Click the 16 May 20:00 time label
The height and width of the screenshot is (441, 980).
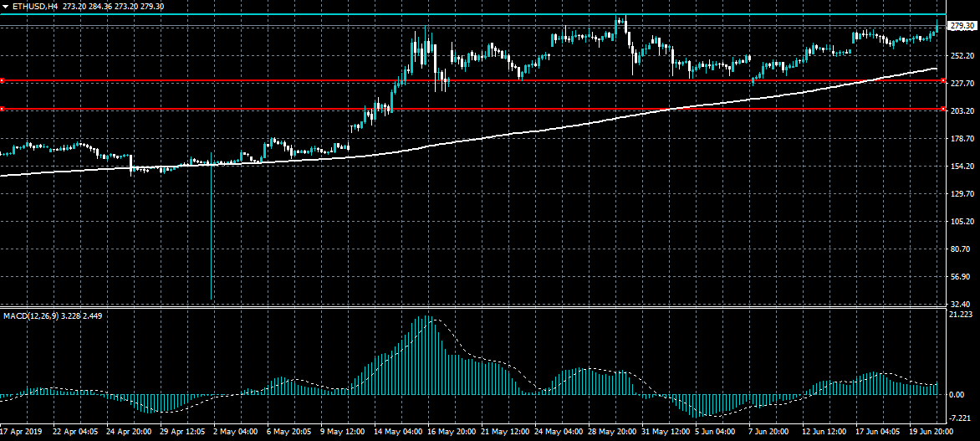click(451, 432)
